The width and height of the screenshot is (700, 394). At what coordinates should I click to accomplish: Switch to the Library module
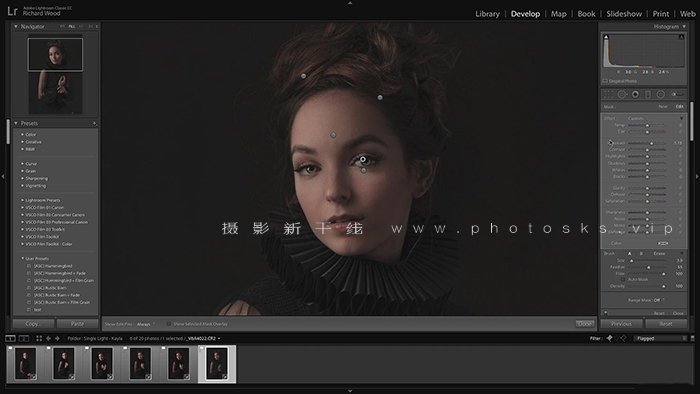pos(487,14)
